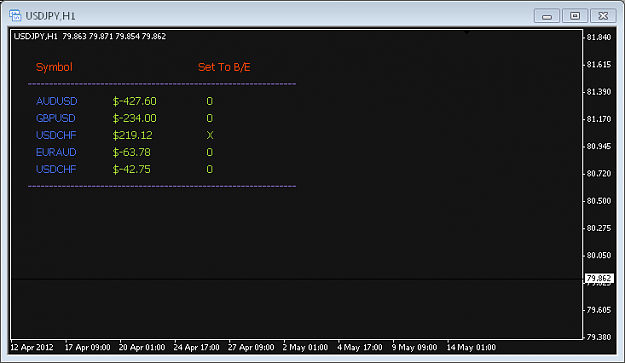Click the 79.605 price scale label
This screenshot has width=625, height=363.
point(599,310)
